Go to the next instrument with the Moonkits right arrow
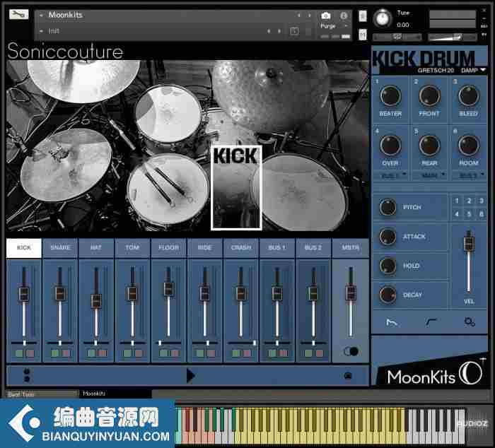495x448 pixels. click(x=310, y=15)
